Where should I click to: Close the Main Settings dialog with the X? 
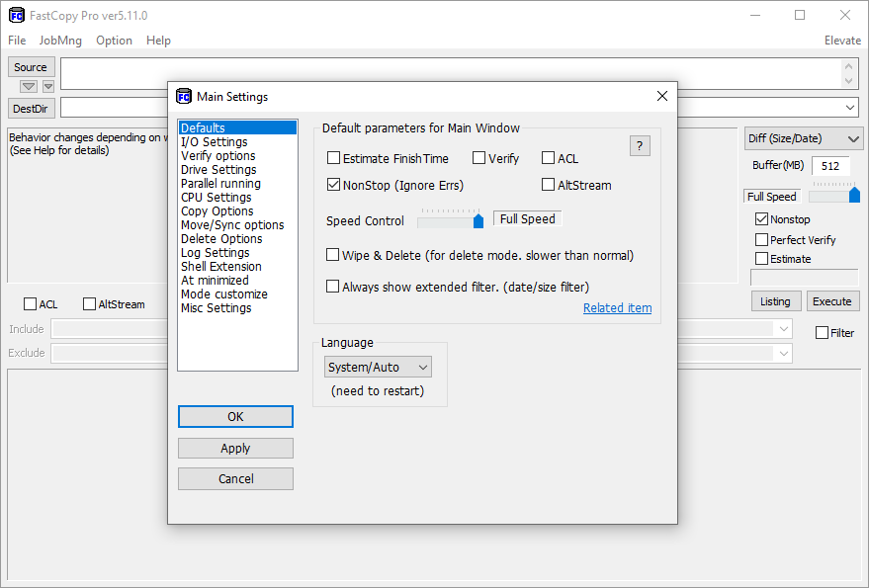click(662, 96)
